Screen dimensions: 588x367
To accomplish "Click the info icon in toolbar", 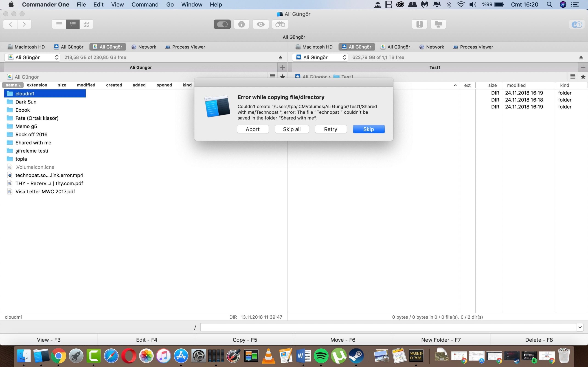I will 241,24.
